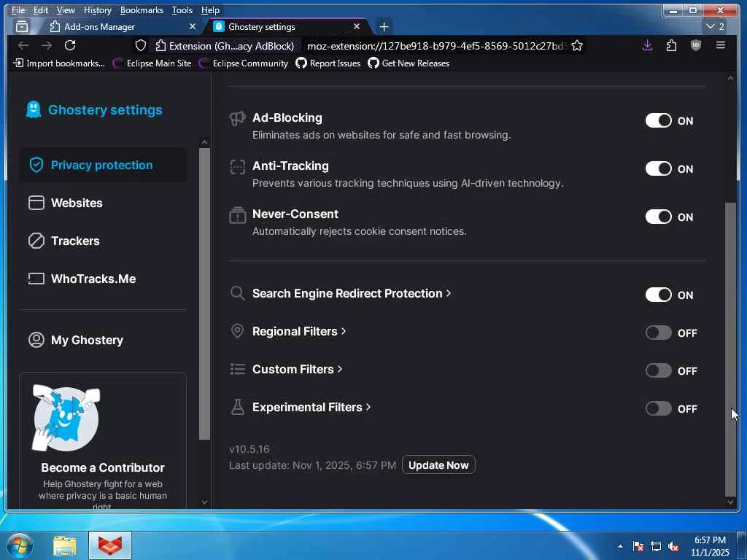
Task: Turn off the Anti-Tracking toggle
Action: pos(659,168)
